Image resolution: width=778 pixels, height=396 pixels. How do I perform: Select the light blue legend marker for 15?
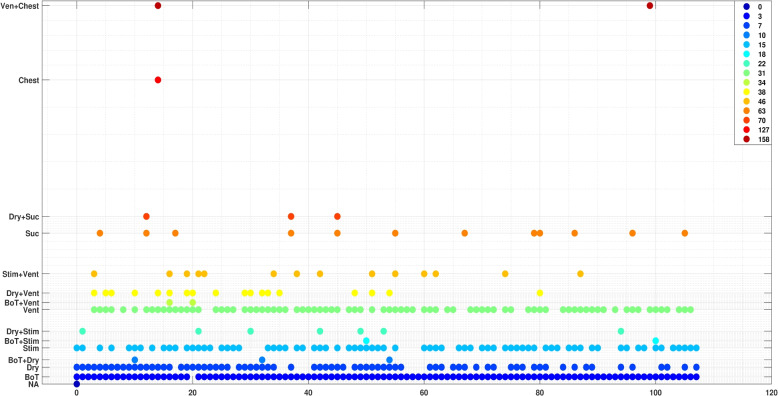click(x=746, y=45)
